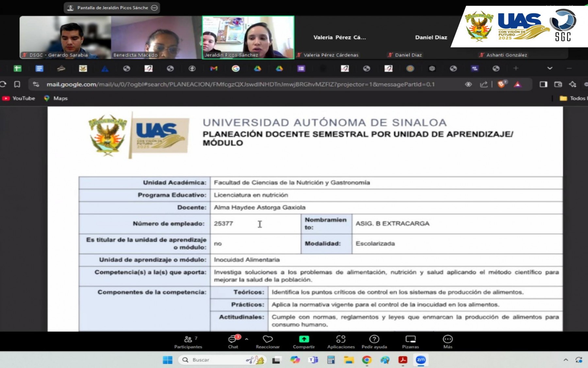Viewport: 588px width, 368px height.
Task: Click the eye icon in address bar
Action: (468, 84)
